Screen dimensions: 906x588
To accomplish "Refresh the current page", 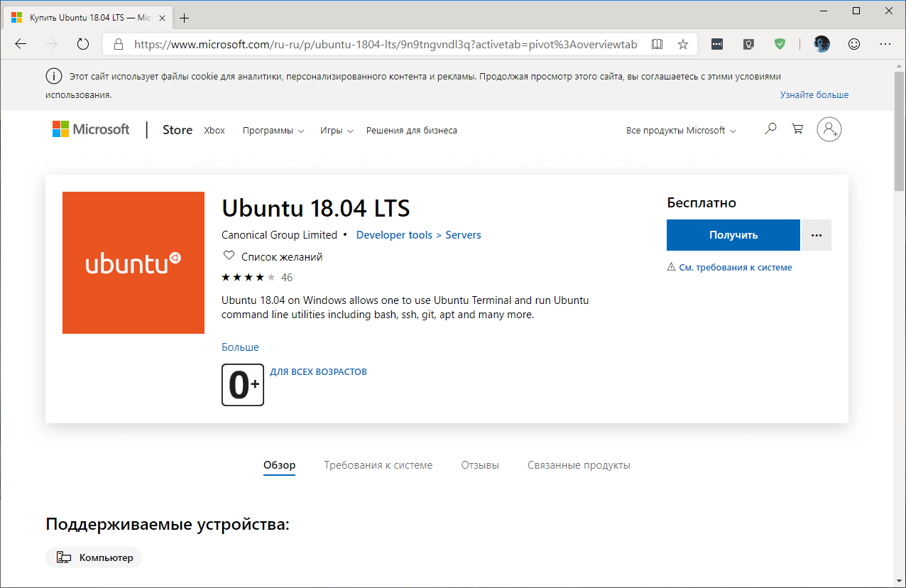I will (x=83, y=43).
